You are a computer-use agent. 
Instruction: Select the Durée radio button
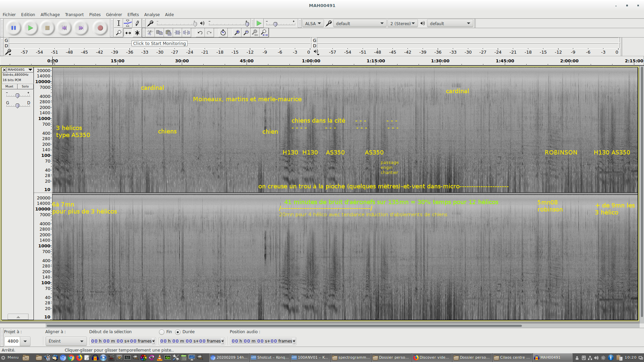(x=178, y=332)
